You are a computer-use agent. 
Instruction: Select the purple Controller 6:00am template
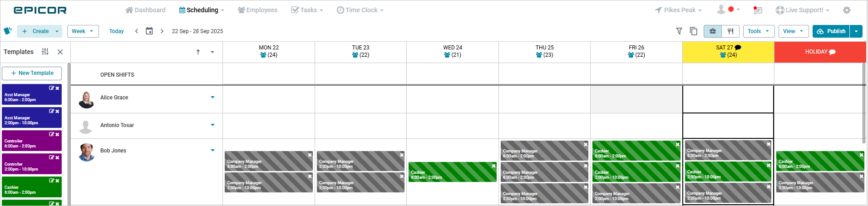click(x=27, y=143)
